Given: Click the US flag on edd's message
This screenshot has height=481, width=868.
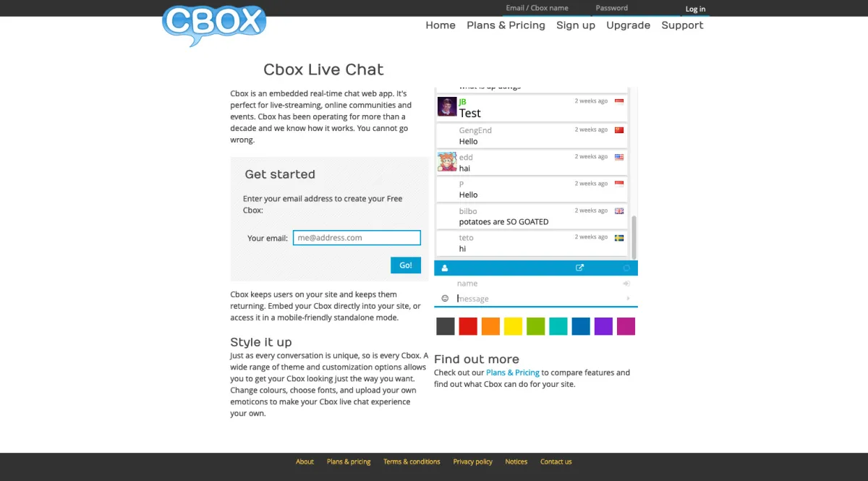Looking at the screenshot, I should point(619,157).
